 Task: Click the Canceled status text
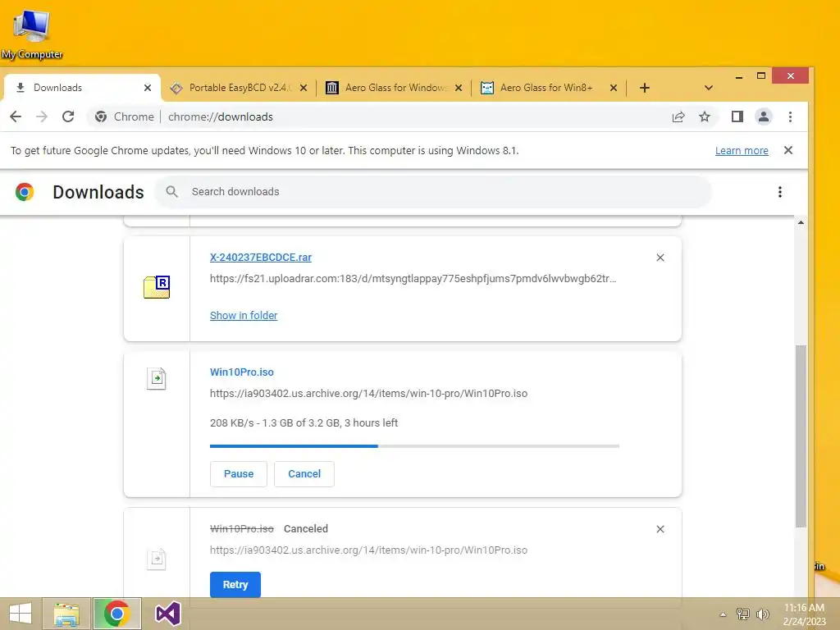pos(306,529)
